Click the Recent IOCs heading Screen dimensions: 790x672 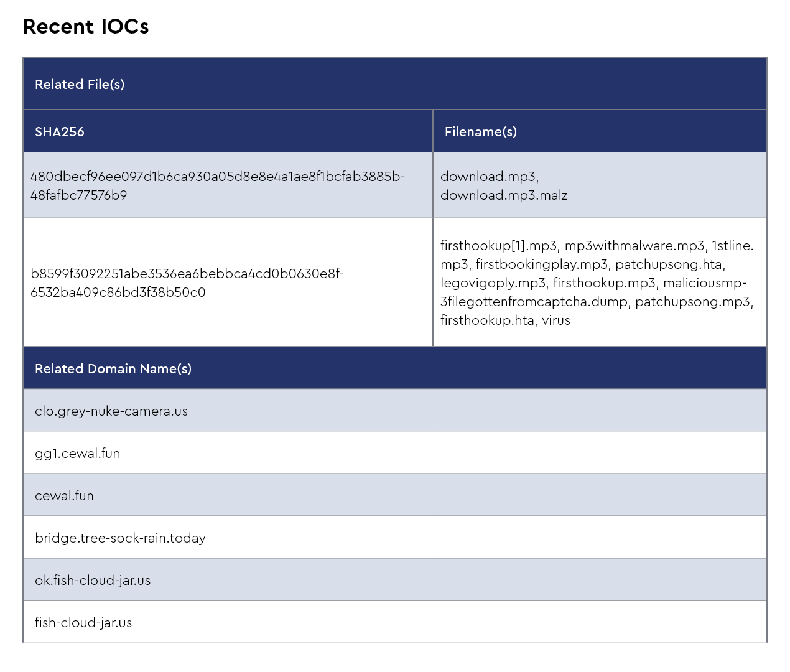(x=86, y=27)
